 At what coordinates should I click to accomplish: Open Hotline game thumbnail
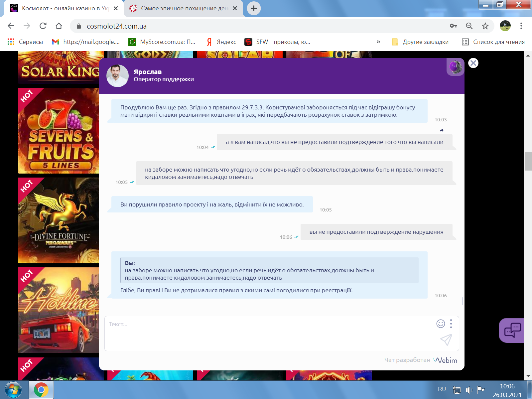click(x=59, y=310)
